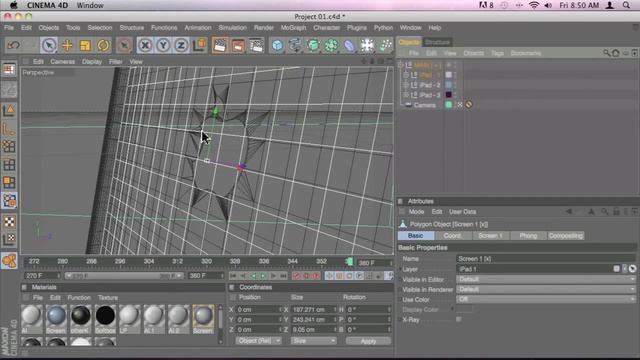Toggle the Y axis lock
Screen dimensions: 640x360
click(x=163, y=45)
